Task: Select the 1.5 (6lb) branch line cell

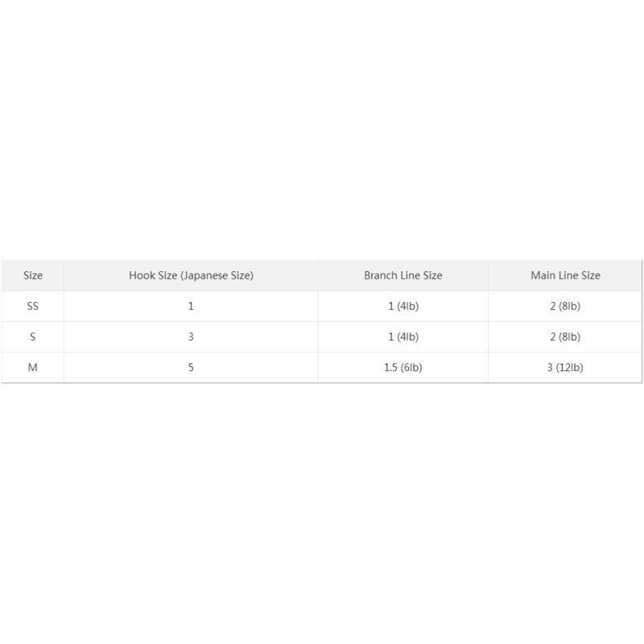Action: click(x=402, y=367)
